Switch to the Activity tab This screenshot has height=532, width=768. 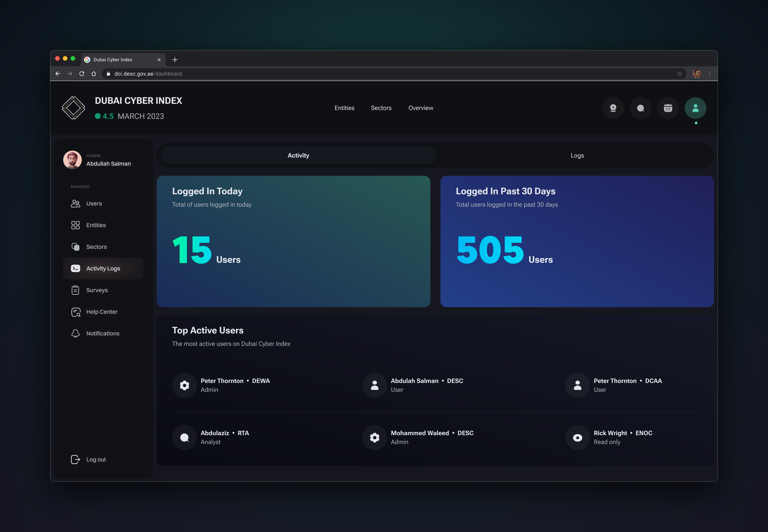click(298, 156)
